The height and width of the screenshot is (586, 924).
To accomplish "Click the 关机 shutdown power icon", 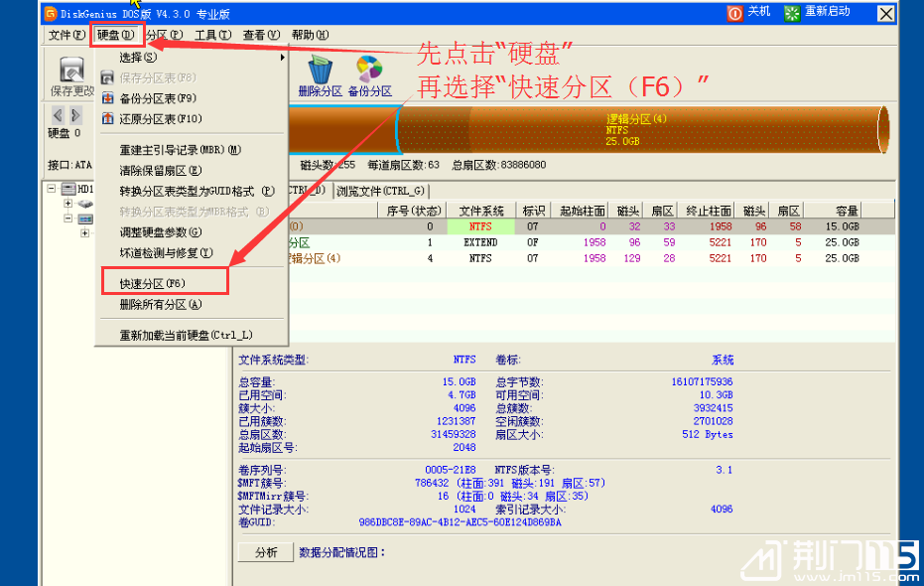I will [734, 13].
